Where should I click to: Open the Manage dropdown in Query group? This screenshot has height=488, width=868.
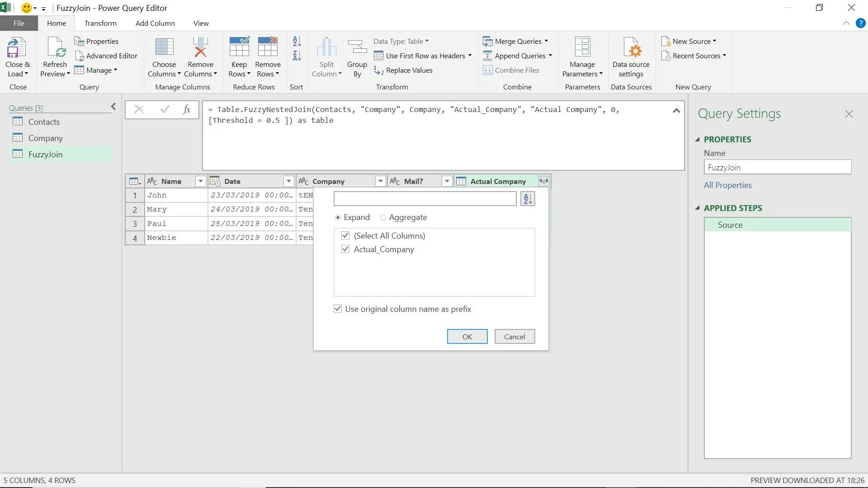click(x=96, y=70)
